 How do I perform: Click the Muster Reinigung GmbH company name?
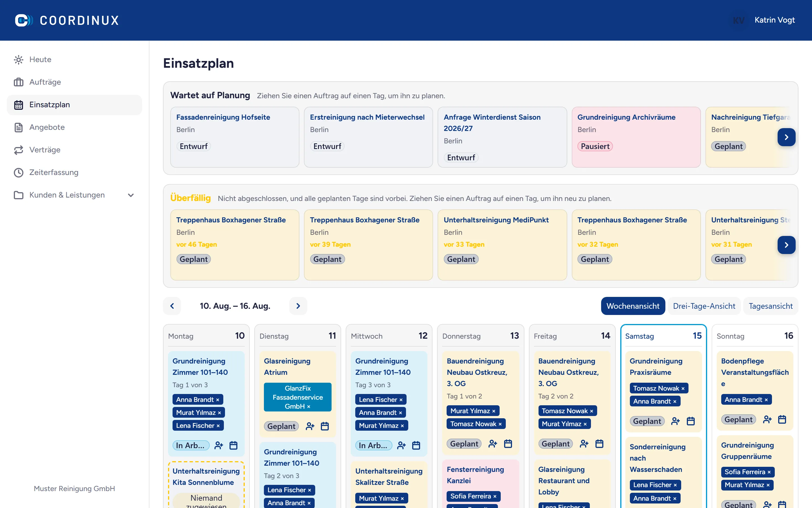click(74, 489)
